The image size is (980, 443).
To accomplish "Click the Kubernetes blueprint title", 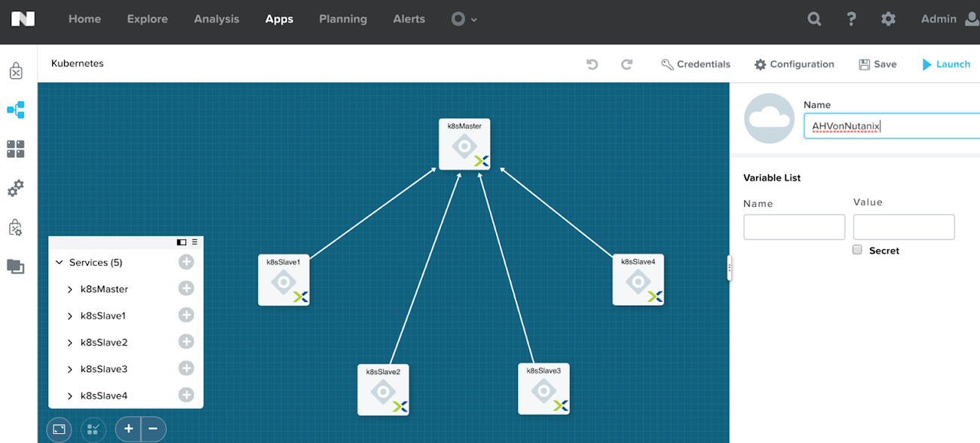I will (78, 63).
